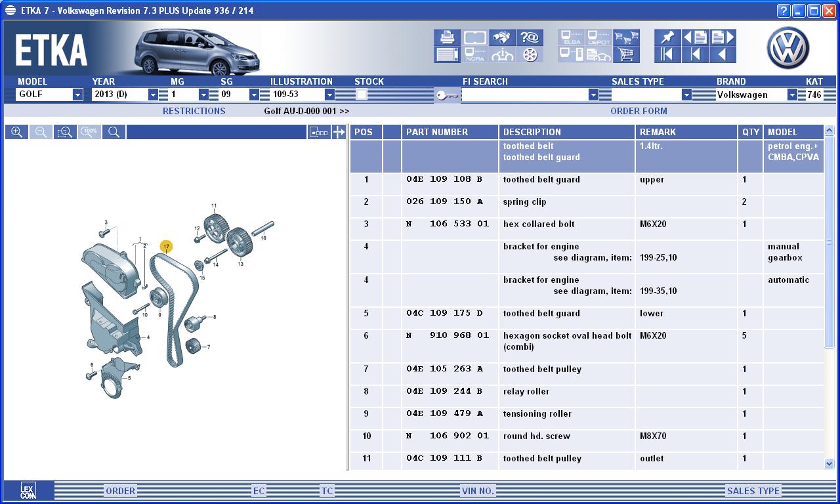
Task: Select the 'relay roller' row
Action: tap(587, 396)
